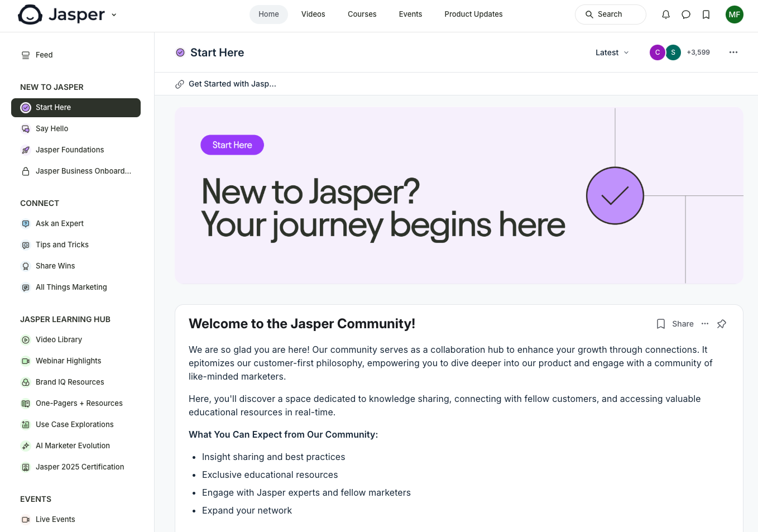The width and height of the screenshot is (758, 532).
Task: Click the Live Events camera icon
Action: pyautogui.click(x=26, y=520)
